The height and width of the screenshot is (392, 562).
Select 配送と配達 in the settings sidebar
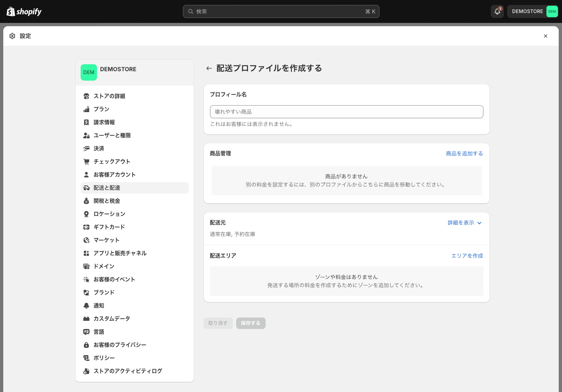click(x=106, y=187)
